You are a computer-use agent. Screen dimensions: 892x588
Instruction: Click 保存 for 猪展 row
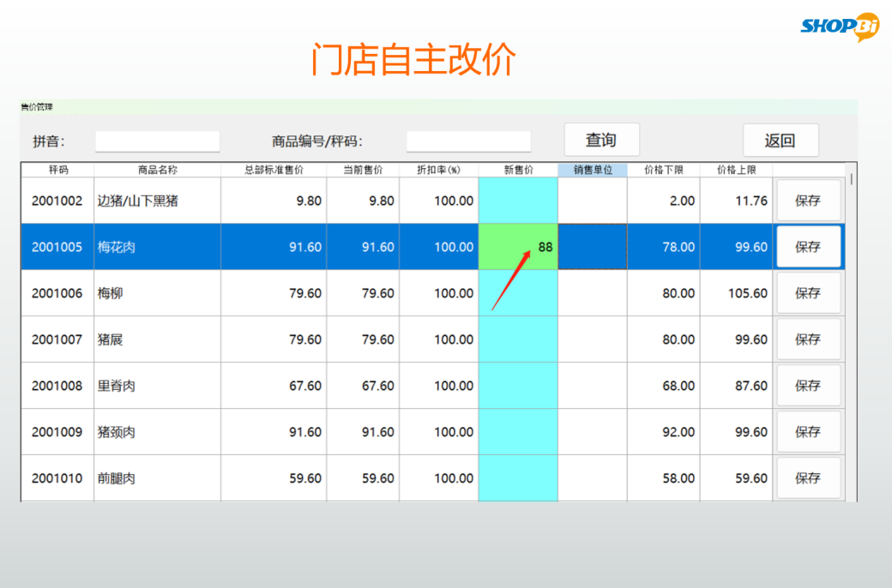(808, 339)
